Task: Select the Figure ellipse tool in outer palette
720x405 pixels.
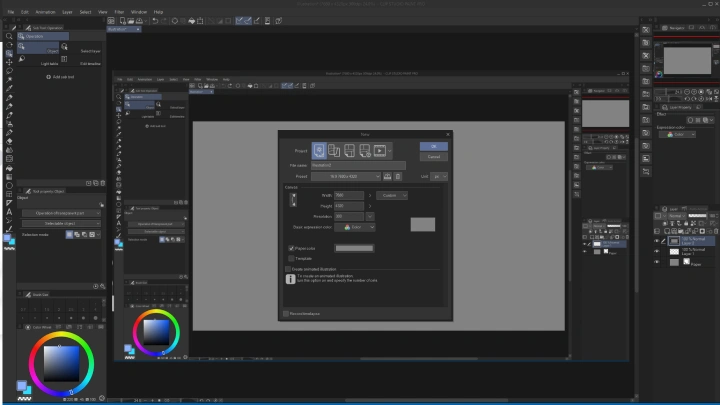Action: pos(9,186)
